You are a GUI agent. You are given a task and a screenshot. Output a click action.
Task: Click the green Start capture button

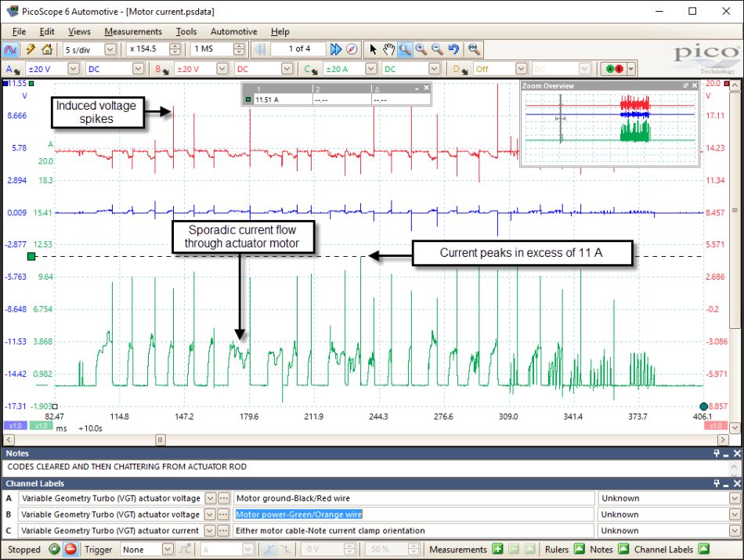point(55,549)
